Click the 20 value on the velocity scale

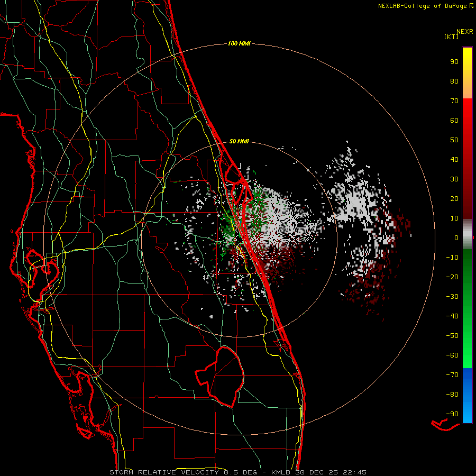454,199
